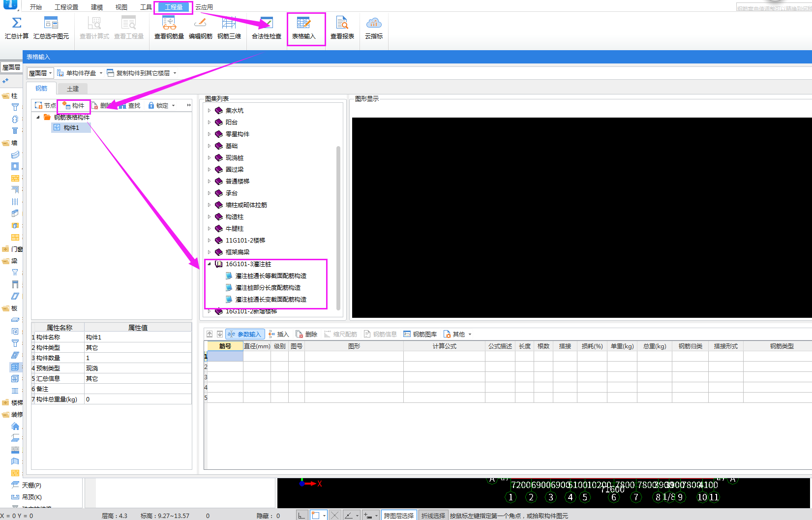Show the 钢筋三维 3D rebar view

click(229, 29)
